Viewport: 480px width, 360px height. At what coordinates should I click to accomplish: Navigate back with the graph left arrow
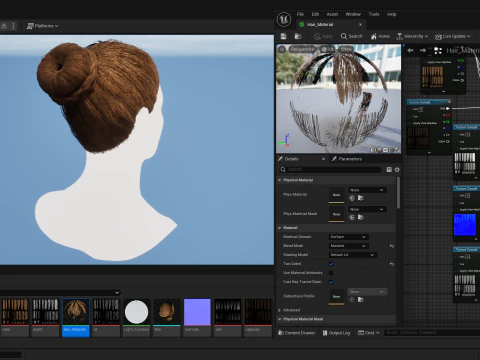(410, 50)
